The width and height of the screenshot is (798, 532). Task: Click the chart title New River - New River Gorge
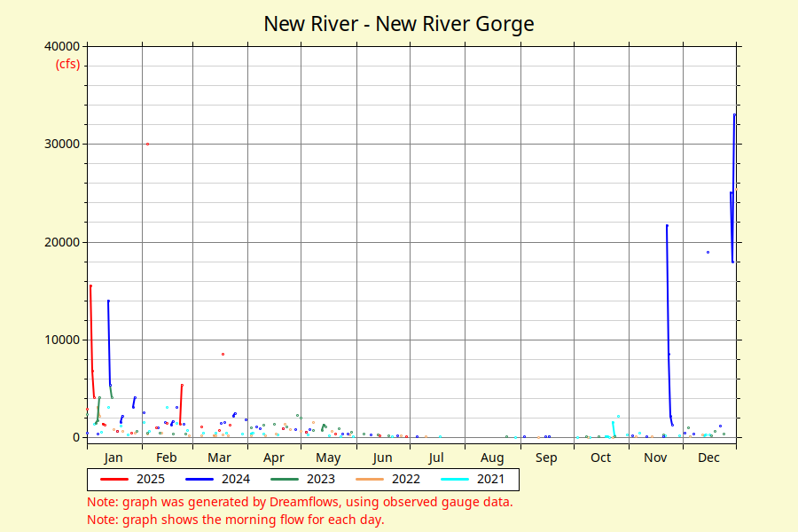[398, 24]
